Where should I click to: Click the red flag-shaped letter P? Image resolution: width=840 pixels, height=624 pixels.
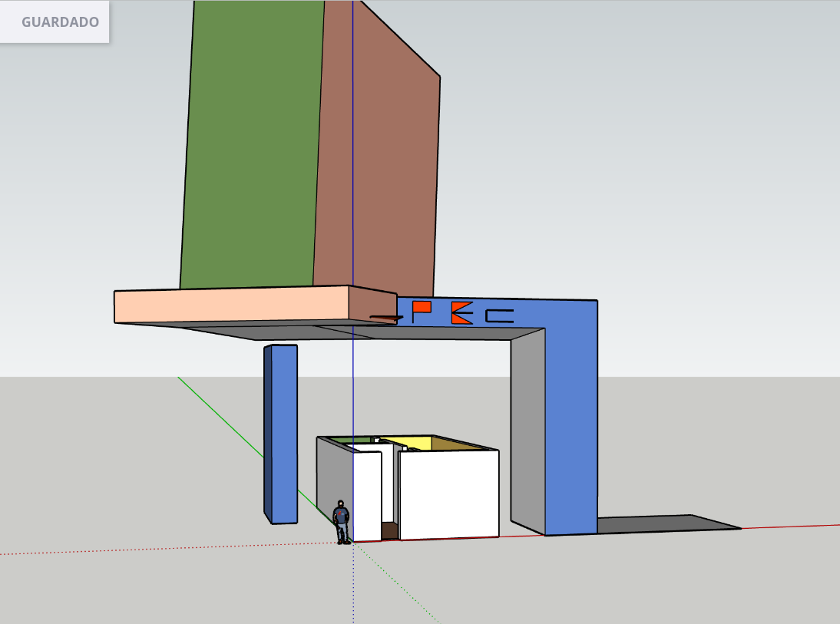tap(421, 310)
